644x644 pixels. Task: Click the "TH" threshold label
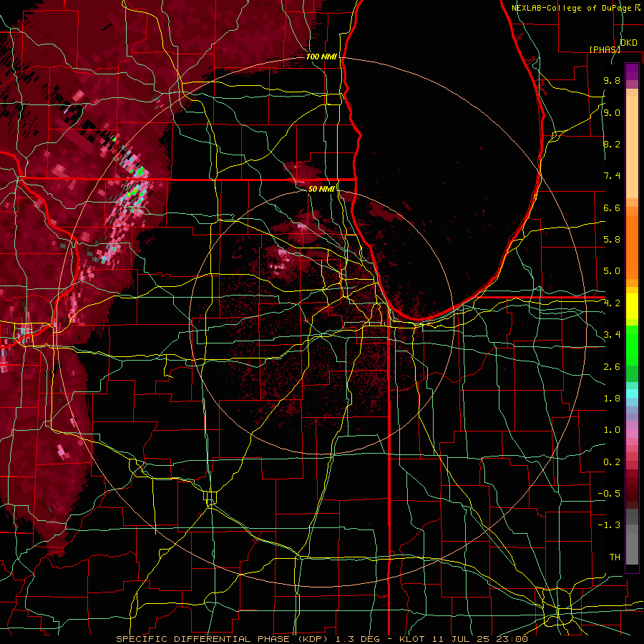coord(615,557)
